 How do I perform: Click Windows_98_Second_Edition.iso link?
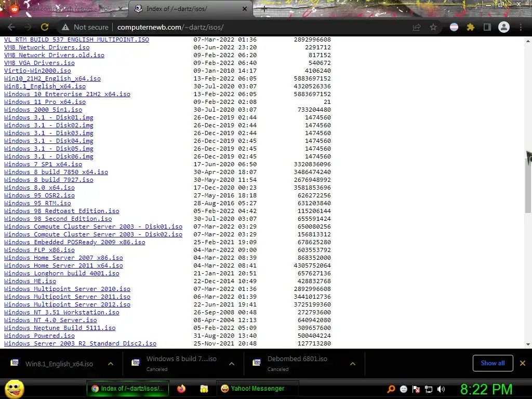click(58, 219)
